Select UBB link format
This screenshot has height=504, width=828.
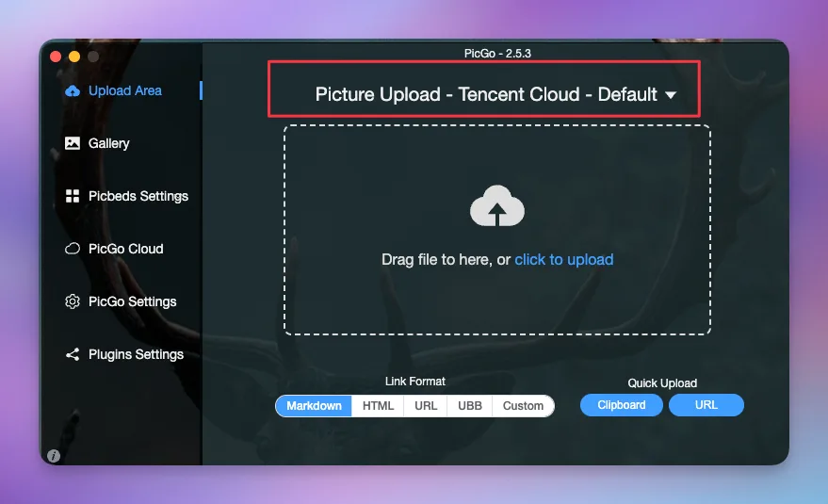pos(470,406)
